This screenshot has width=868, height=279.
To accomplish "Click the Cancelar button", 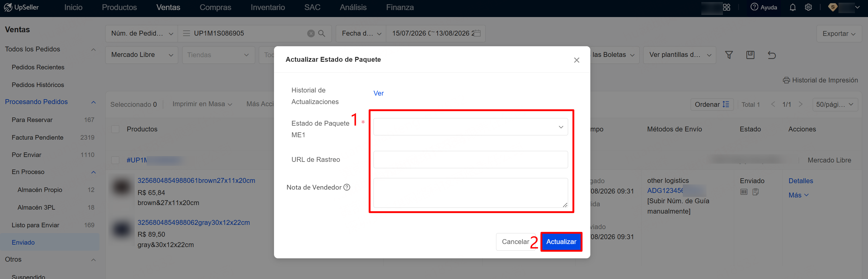I will coord(515,242).
